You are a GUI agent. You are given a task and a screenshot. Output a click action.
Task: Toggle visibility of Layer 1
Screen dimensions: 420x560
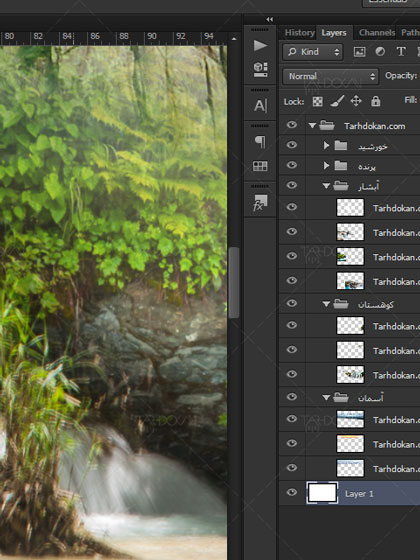[292, 492]
